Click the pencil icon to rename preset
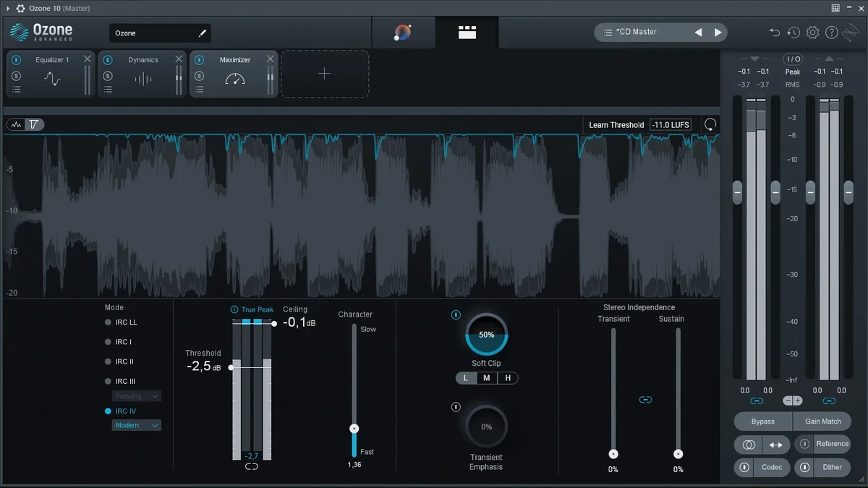The width and height of the screenshot is (868, 488). 202,33
